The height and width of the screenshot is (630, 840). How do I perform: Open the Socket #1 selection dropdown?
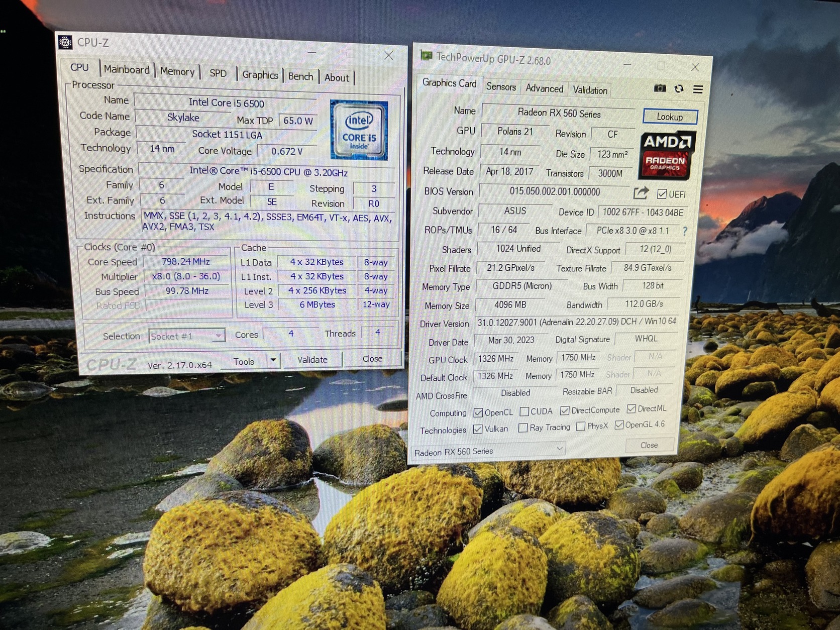[186, 336]
